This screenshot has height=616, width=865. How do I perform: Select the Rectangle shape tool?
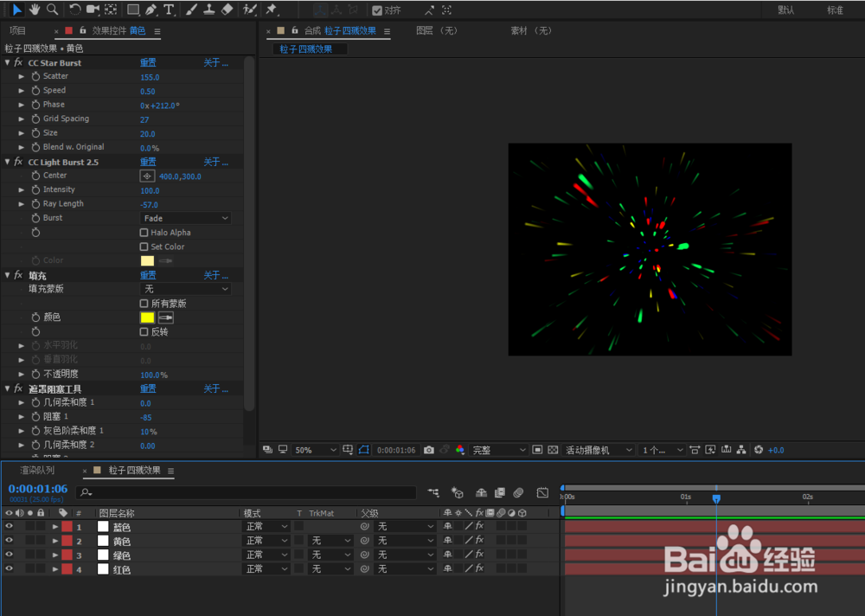[133, 10]
